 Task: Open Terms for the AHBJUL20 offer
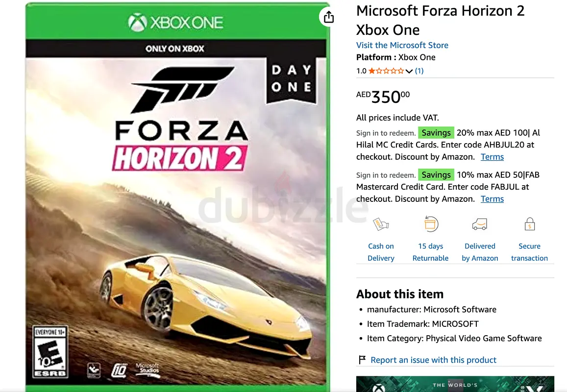point(492,157)
